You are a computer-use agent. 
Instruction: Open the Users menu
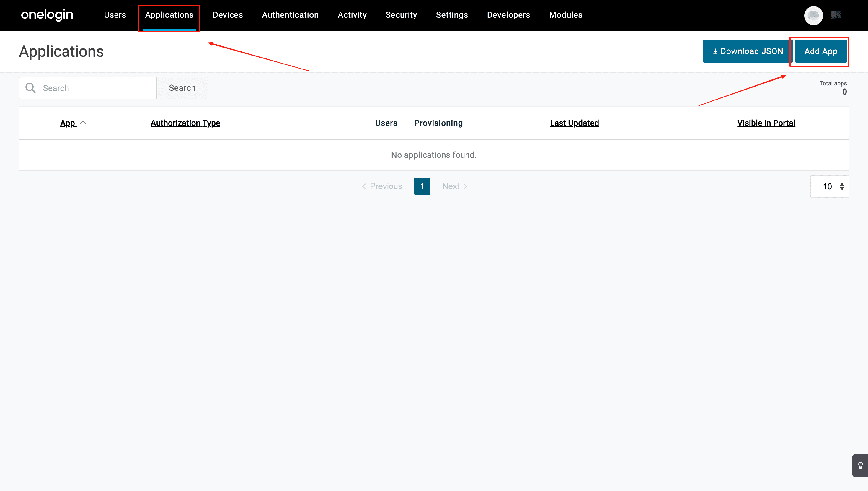pos(115,15)
